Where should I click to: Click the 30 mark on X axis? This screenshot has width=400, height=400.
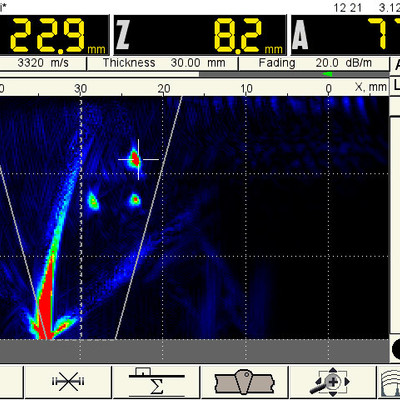point(80,89)
